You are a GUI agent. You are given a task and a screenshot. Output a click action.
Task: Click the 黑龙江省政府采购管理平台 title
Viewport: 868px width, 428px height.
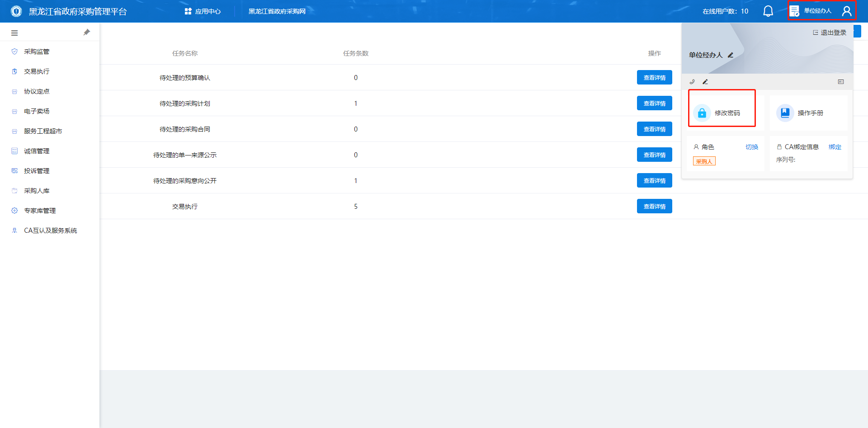[x=78, y=11]
